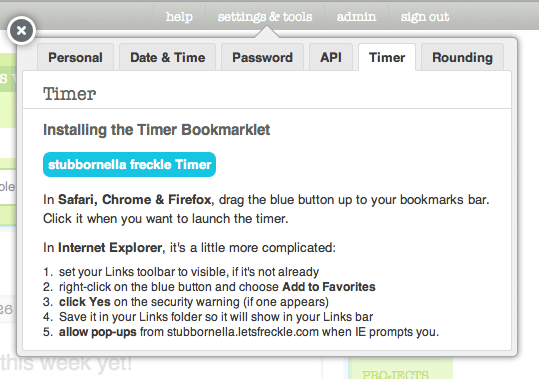
Task: Open the Personal settings tab
Action: click(75, 57)
